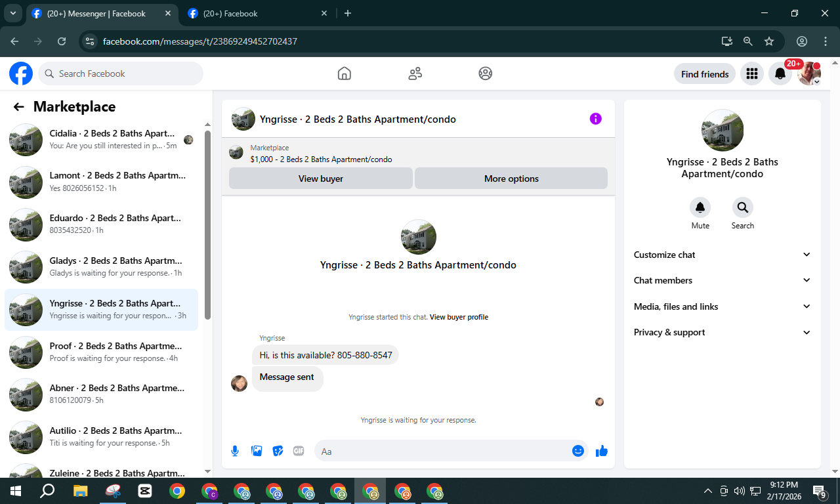
Task: Reload the page with the browser refresh icon
Action: (62, 41)
